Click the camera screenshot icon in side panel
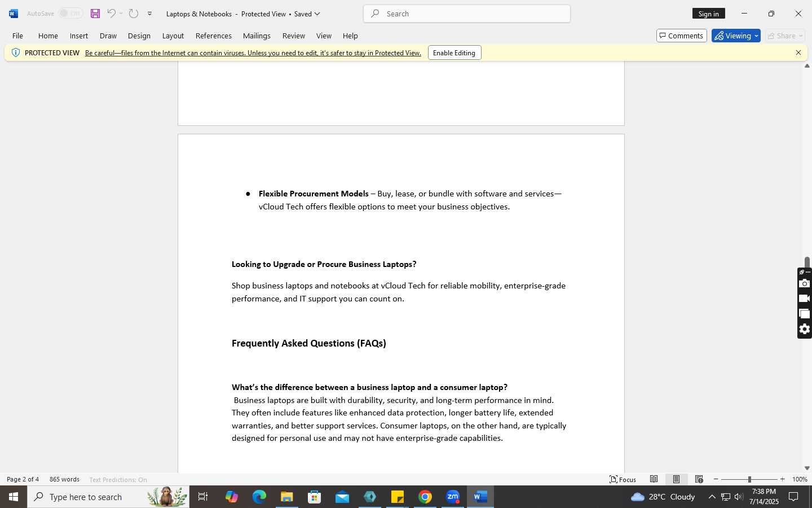The height and width of the screenshot is (508, 812). click(805, 283)
